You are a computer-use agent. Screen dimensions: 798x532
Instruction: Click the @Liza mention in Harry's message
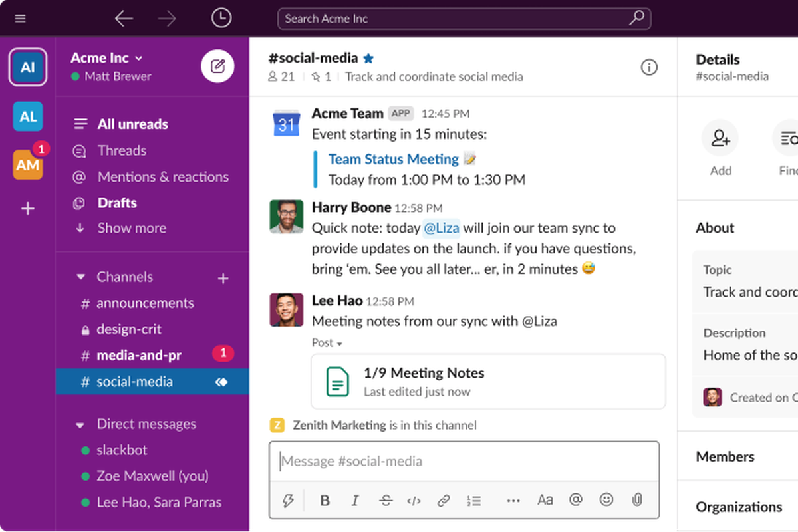[442, 228]
